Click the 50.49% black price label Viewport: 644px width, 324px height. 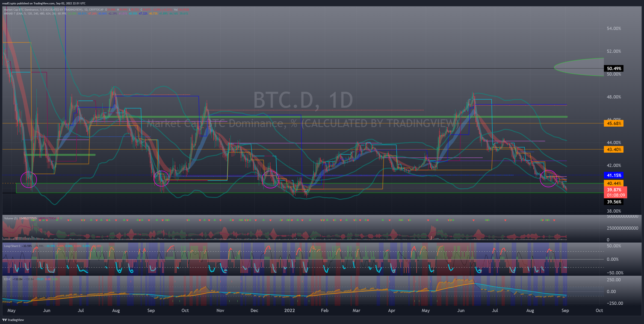click(614, 68)
